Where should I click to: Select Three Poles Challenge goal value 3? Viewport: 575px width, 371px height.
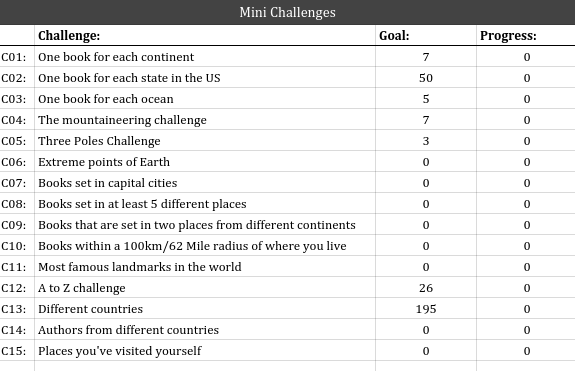tap(426, 141)
